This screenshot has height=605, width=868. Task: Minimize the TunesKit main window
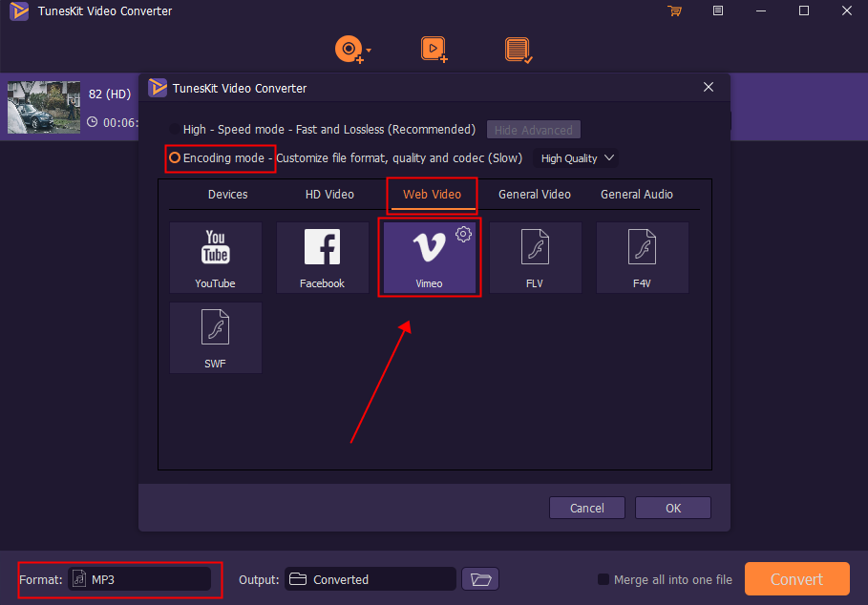761,11
